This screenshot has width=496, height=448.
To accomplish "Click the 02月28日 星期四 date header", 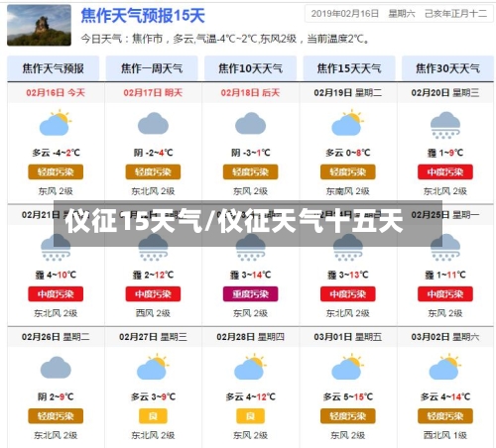I will pyautogui.click(x=250, y=337).
